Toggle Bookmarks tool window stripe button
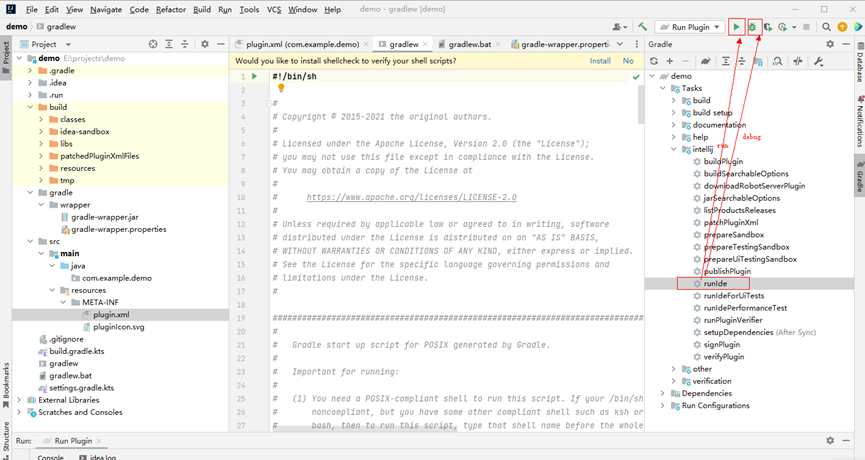 6,385
